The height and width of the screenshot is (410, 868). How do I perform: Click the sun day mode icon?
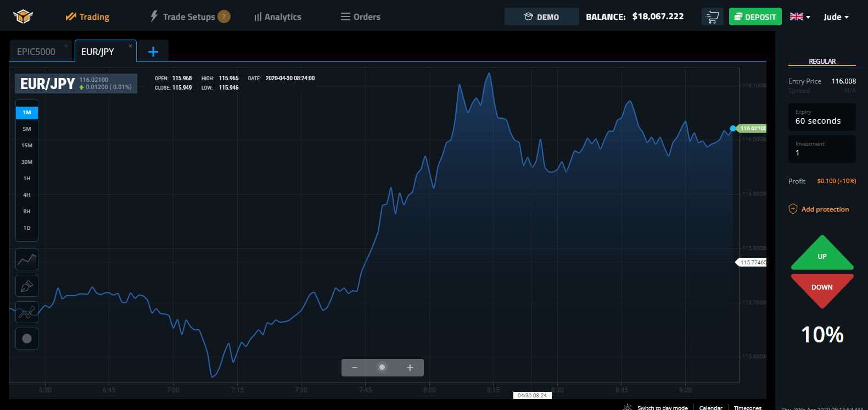click(x=628, y=407)
